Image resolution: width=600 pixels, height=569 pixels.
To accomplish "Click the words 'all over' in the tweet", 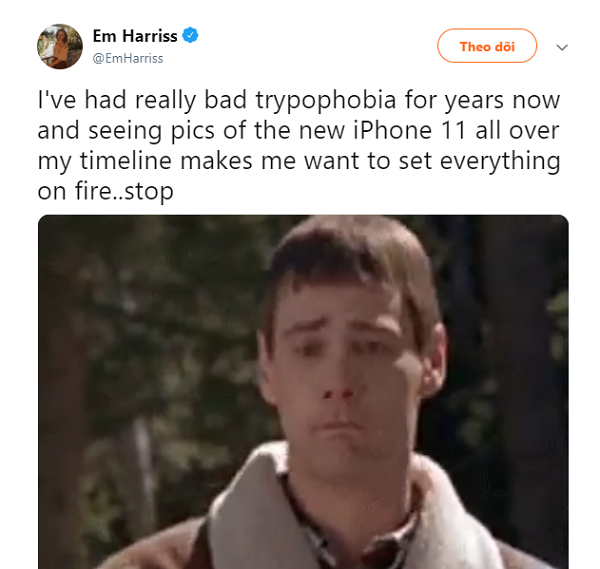I will point(517,130).
